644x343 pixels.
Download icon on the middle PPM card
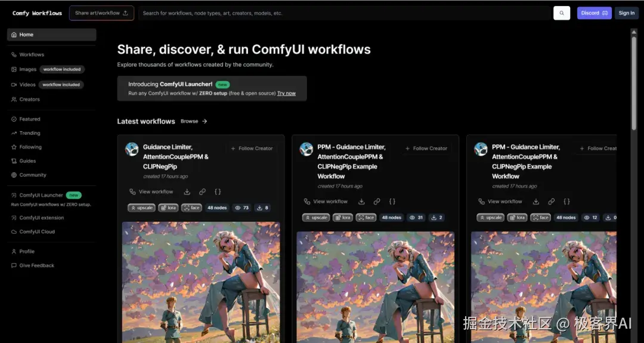pyautogui.click(x=361, y=201)
